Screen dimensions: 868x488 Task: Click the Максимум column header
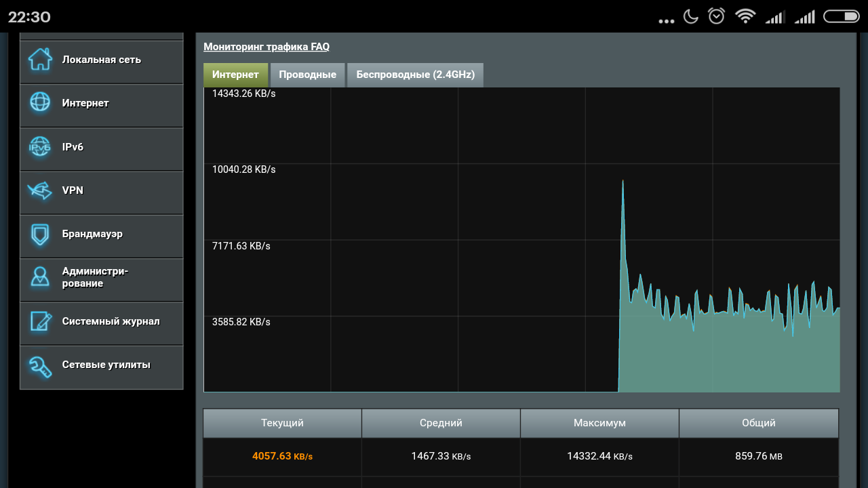tap(599, 423)
